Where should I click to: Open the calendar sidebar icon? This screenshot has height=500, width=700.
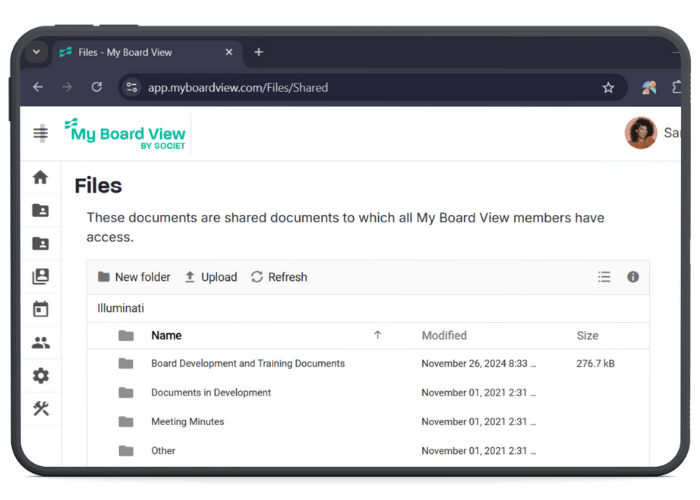[41, 309]
